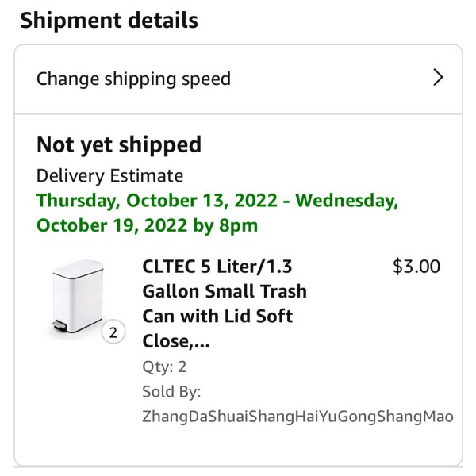476x476 pixels.
Task: Click the green Wednesday, text
Action: [347, 201]
